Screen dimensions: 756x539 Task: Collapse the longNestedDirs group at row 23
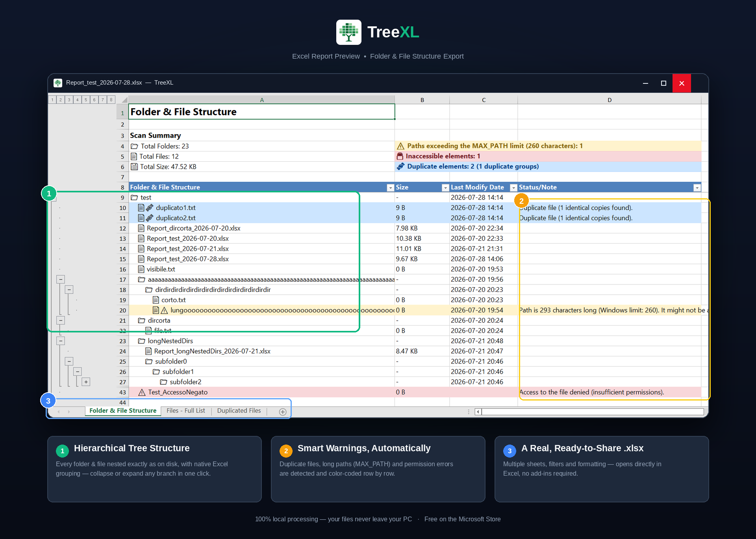pyautogui.click(x=61, y=341)
